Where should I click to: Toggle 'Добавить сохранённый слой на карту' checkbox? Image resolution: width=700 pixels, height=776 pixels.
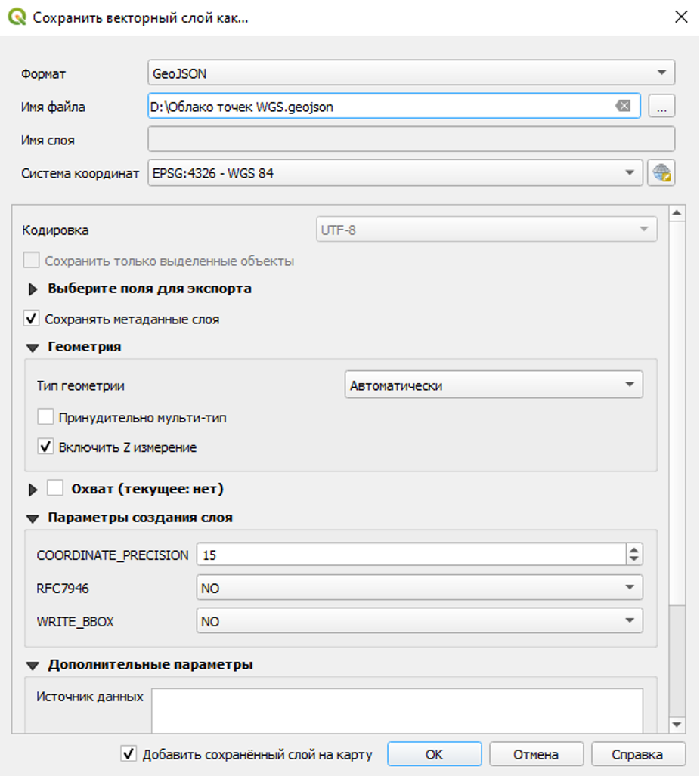pos(130,753)
